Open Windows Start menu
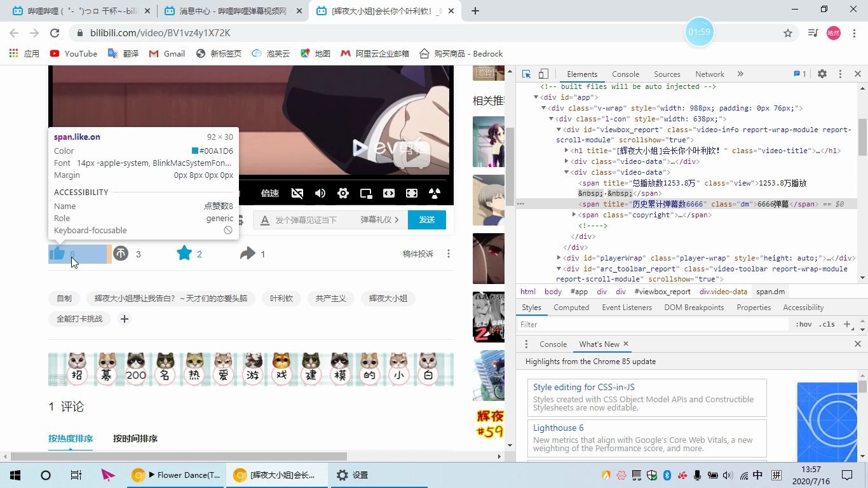The image size is (868, 488). tap(15, 475)
